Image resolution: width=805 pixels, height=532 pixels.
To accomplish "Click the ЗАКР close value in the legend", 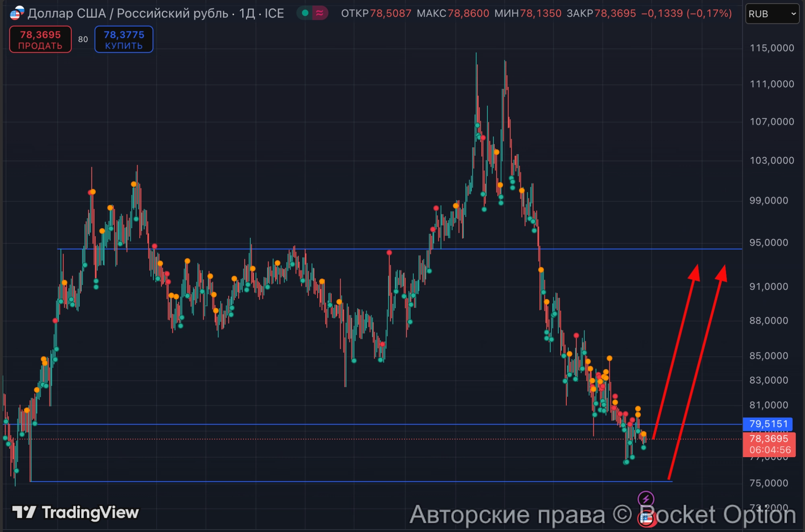I will pyautogui.click(x=615, y=13).
